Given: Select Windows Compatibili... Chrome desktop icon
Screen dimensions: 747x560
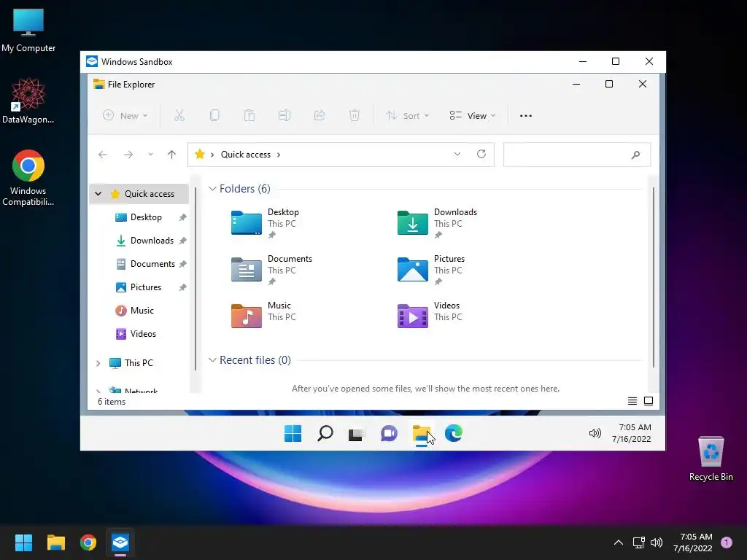Looking at the screenshot, I should 28,178.
